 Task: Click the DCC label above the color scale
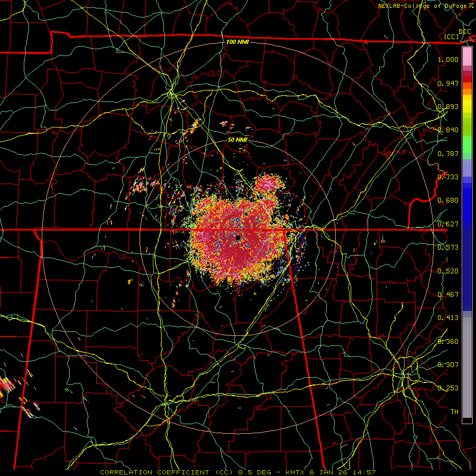click(464, 32)
